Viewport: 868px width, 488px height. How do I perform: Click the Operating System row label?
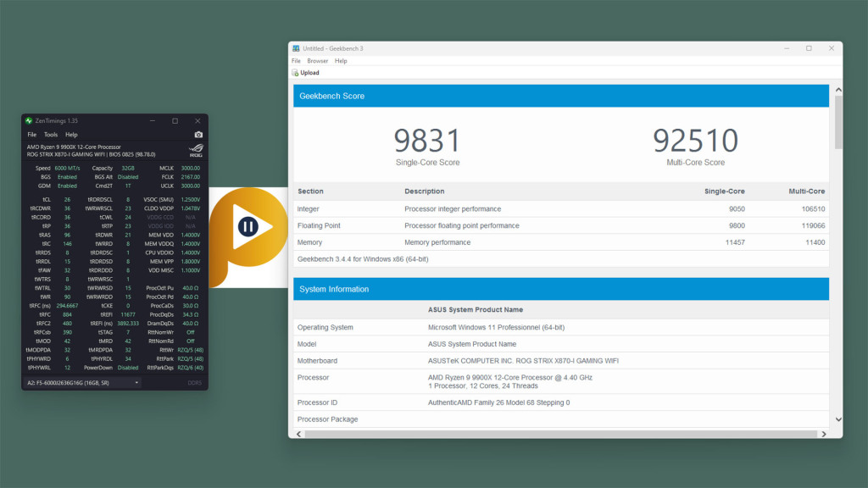click(325, 328)
